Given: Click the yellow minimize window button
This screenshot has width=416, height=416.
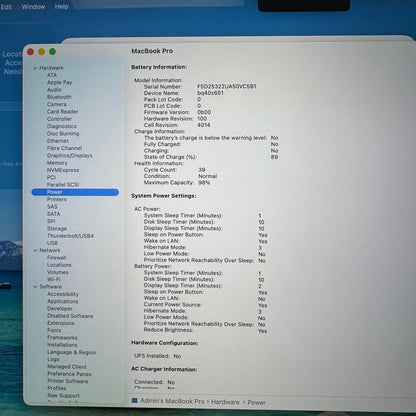Looking at the screenshot, I should point(41,52).
